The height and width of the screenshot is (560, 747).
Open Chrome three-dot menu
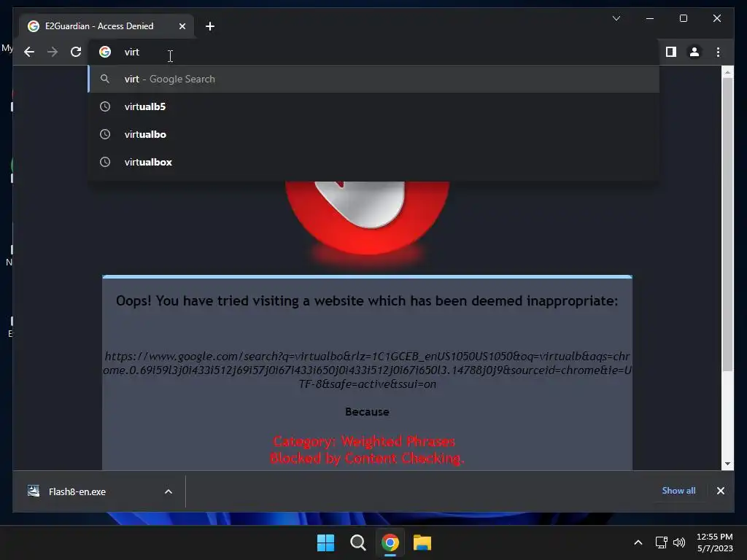(x=718, y=52)
